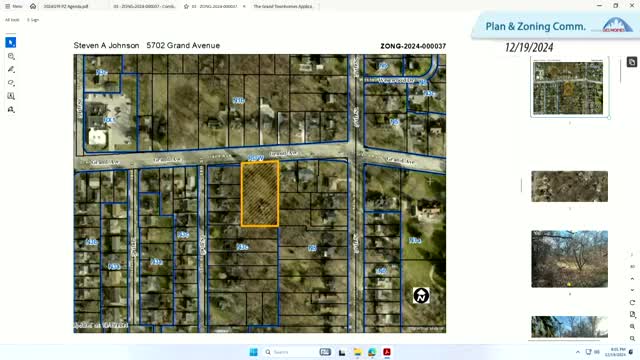This screenshot has height=360, width=640.
Task: Click the north arrow compass symbol on map
Action: pos(421,295)
